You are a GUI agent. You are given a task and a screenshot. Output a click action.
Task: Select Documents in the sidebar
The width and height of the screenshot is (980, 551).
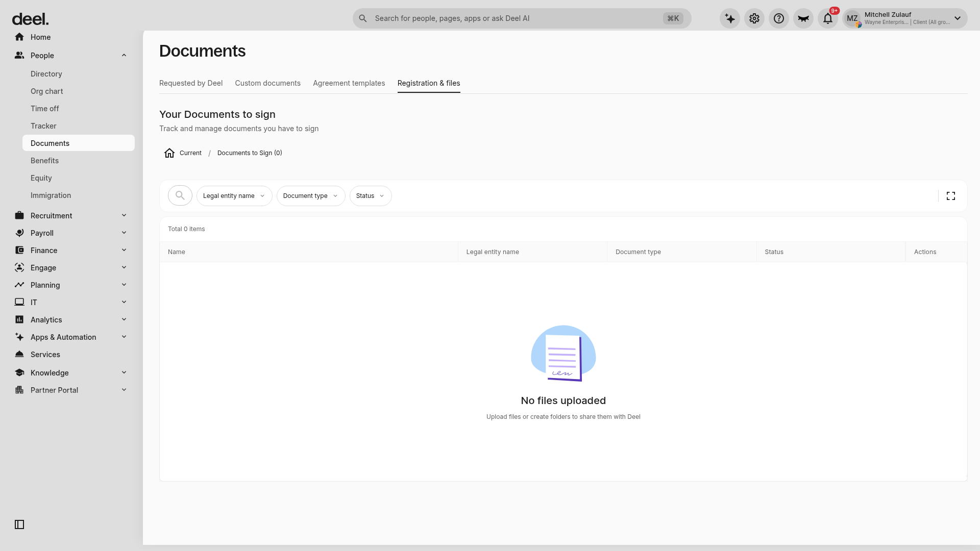(79, 143)
